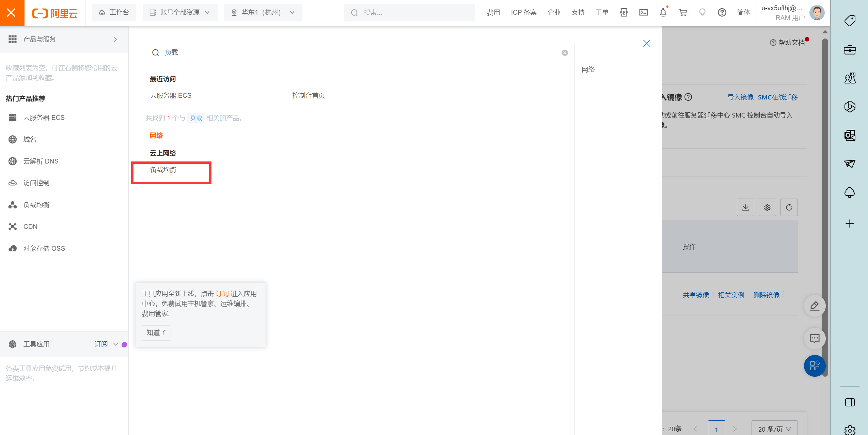Open 云解析 DNS in hot products
Viewport: 868px width, 435px height.
click(41, 161)
